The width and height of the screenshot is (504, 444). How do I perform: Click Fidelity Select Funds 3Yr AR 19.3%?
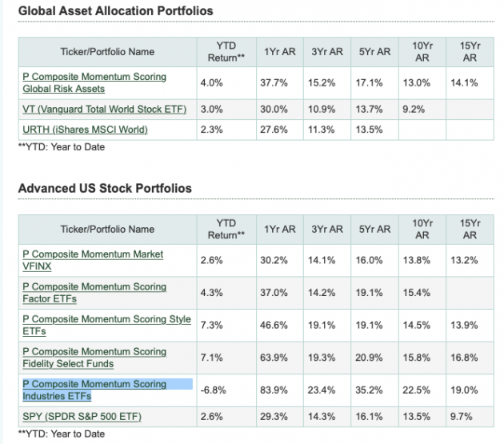coord(322,358)
